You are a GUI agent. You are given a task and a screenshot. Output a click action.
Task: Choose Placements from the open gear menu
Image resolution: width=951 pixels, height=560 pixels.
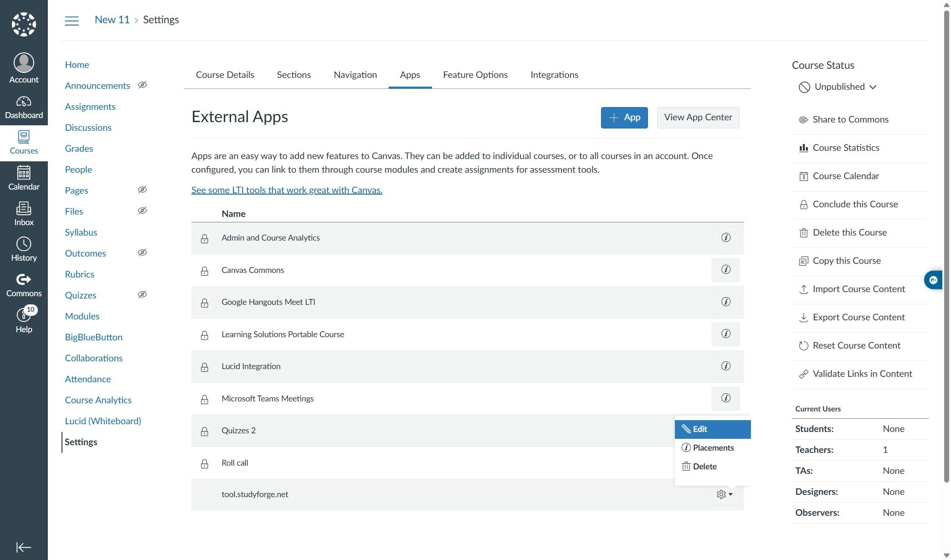713,448
